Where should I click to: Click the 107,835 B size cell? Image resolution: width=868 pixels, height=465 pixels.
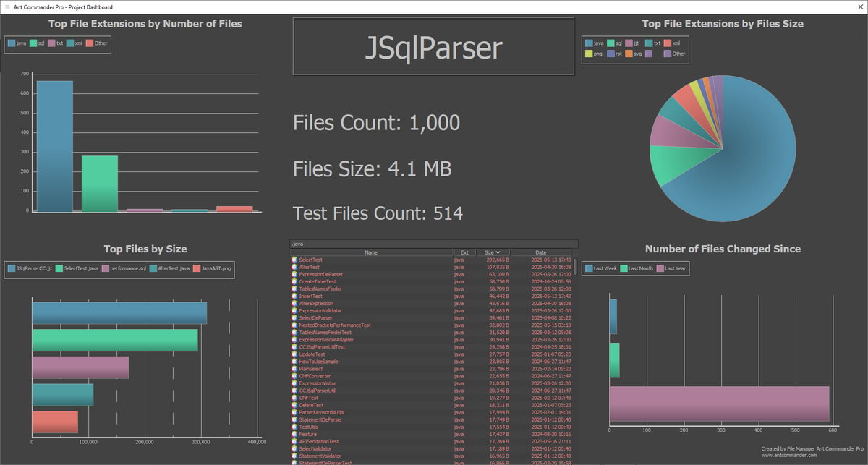point(498,267)
